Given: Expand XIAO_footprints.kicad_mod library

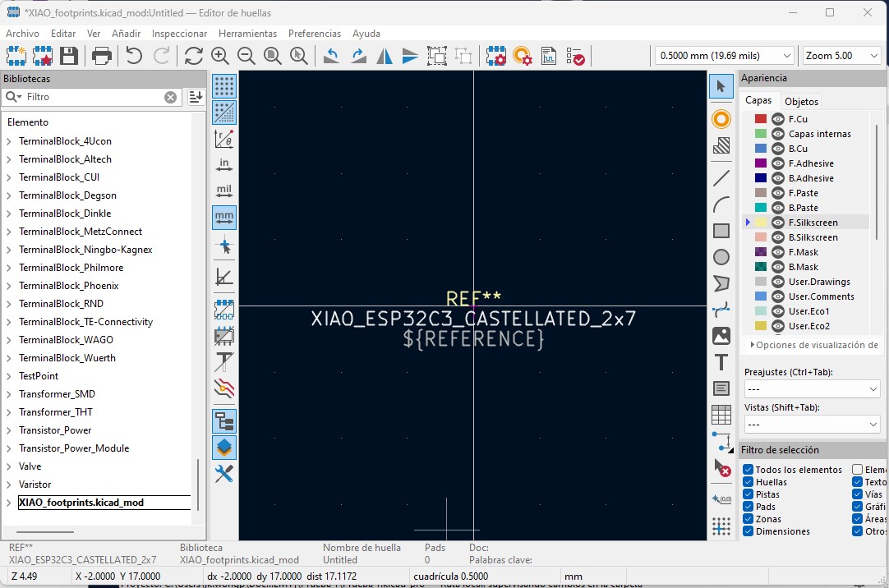Looking at the screenshot, I should (8, 503).
